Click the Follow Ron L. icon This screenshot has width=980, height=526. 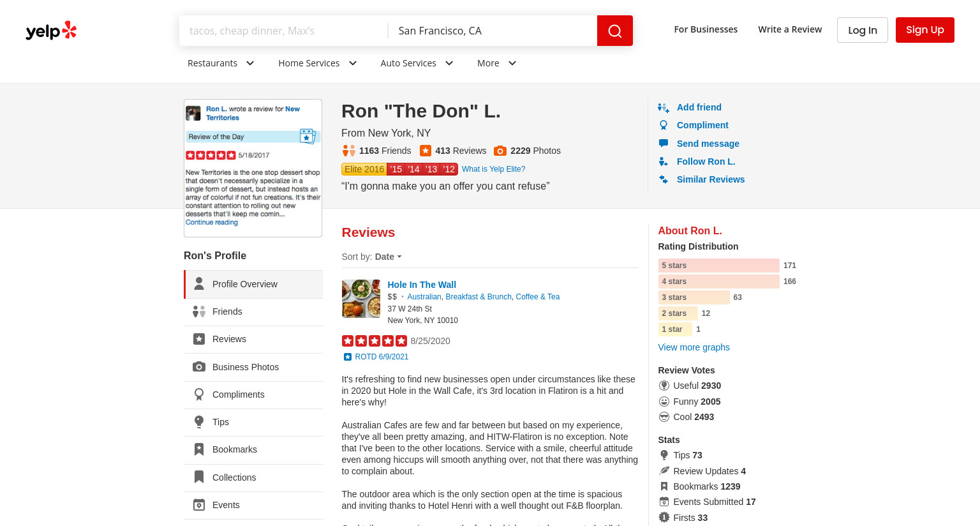click(x=664, y=162)
